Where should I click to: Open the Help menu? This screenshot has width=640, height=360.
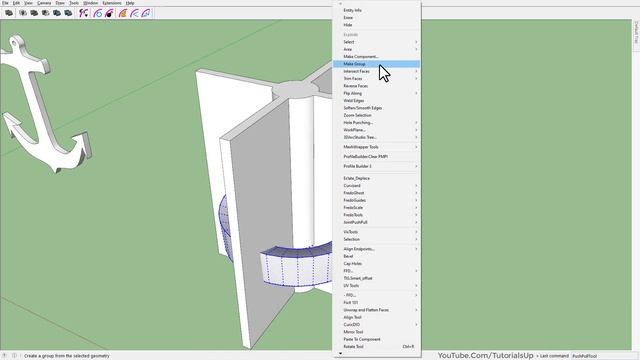pyautogui.click(x=130, y=3)
